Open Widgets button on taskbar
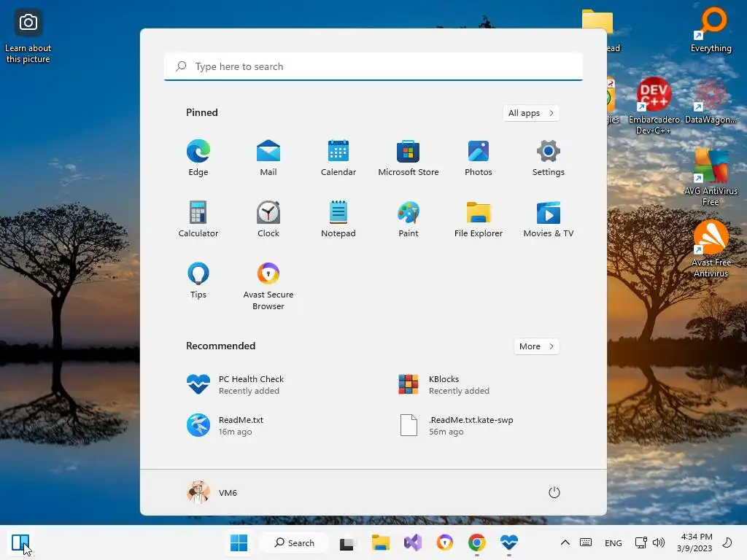This screenshot has width=747, height=560. (x=20, y=542)
